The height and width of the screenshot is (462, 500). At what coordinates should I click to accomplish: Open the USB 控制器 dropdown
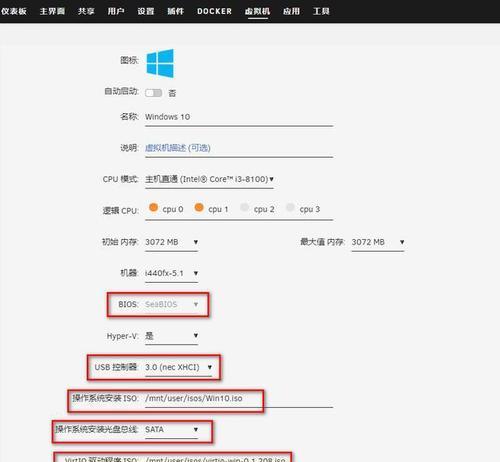click(x=179, y=367)
